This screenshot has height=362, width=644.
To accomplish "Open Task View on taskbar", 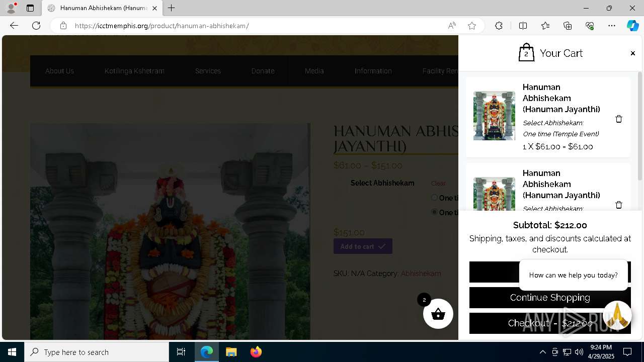I will coord(181,352).
